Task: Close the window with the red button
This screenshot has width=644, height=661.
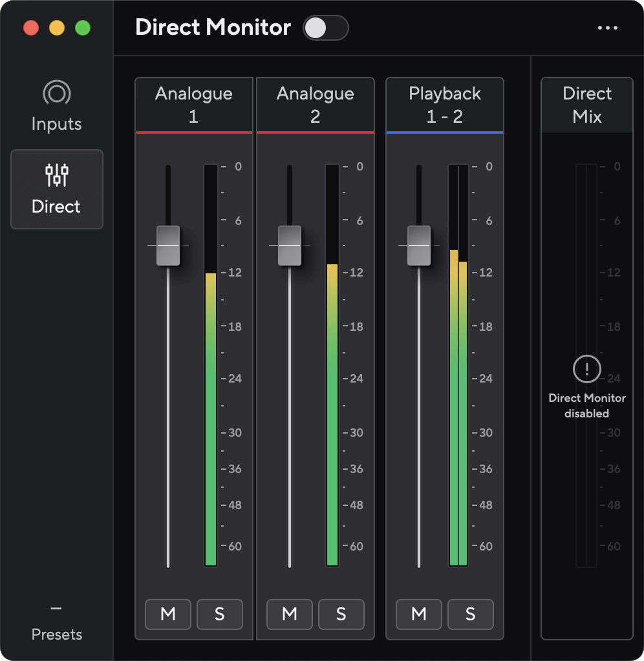Action: point(31,28)
